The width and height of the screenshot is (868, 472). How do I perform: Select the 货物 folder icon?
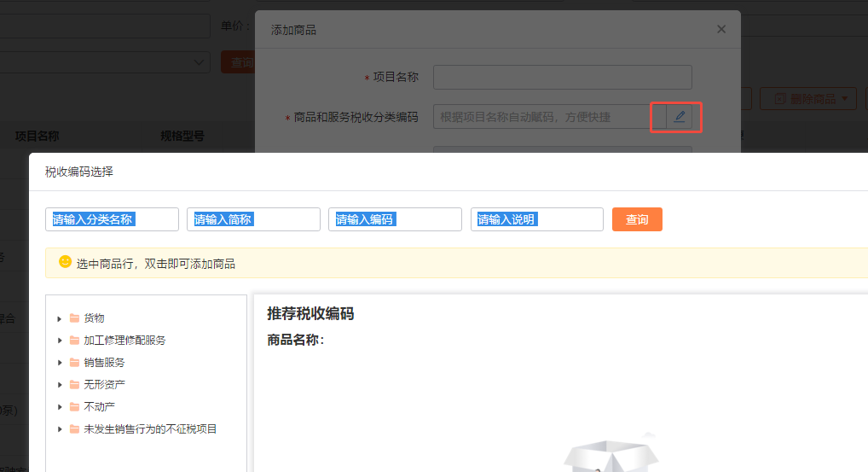[x=74, y=318]
